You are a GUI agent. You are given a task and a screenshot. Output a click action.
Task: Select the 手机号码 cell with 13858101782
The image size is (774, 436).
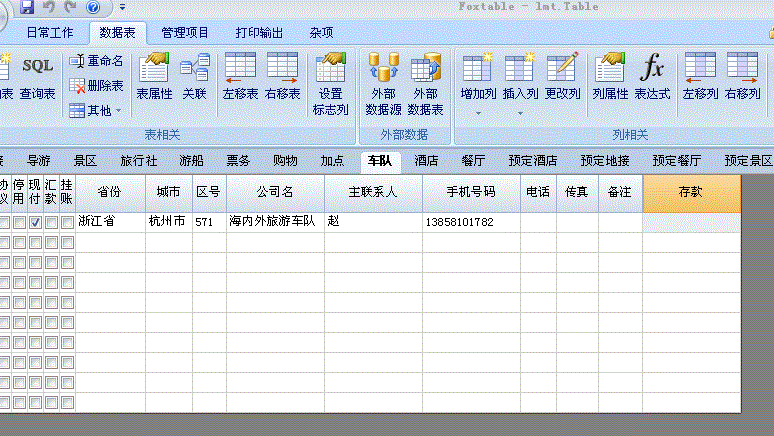[x=470, y=222]
